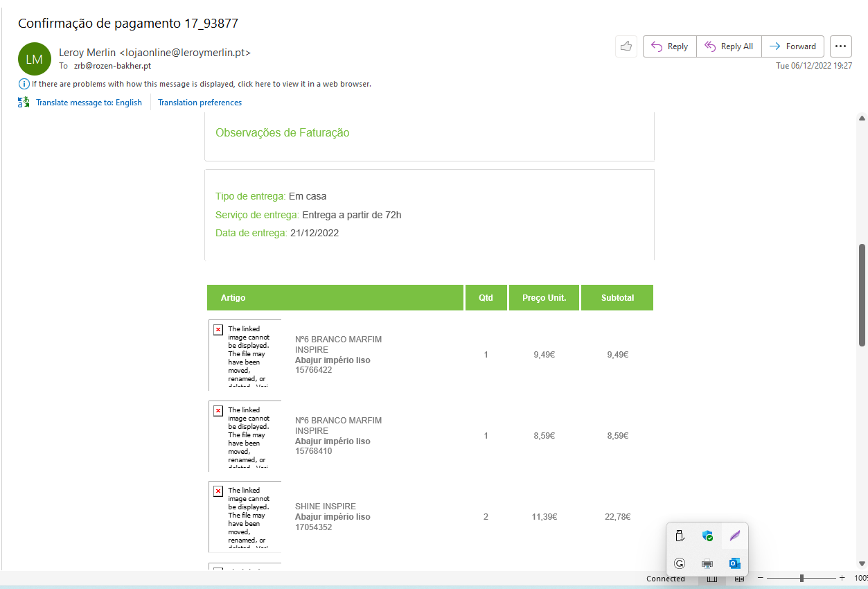This screenshot has width=868, height=589.
Task: Choose Reply All for this message
Action: [x=729, y=46]
